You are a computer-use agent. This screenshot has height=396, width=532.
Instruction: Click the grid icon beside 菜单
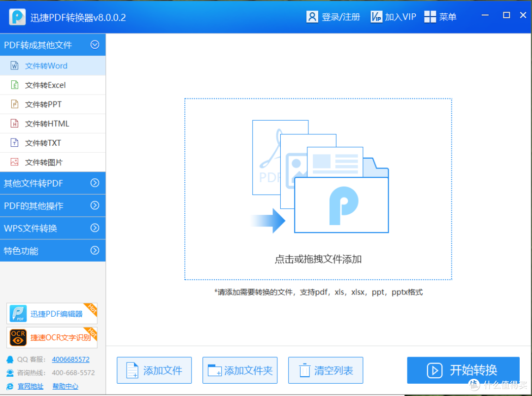pos(430,17)
